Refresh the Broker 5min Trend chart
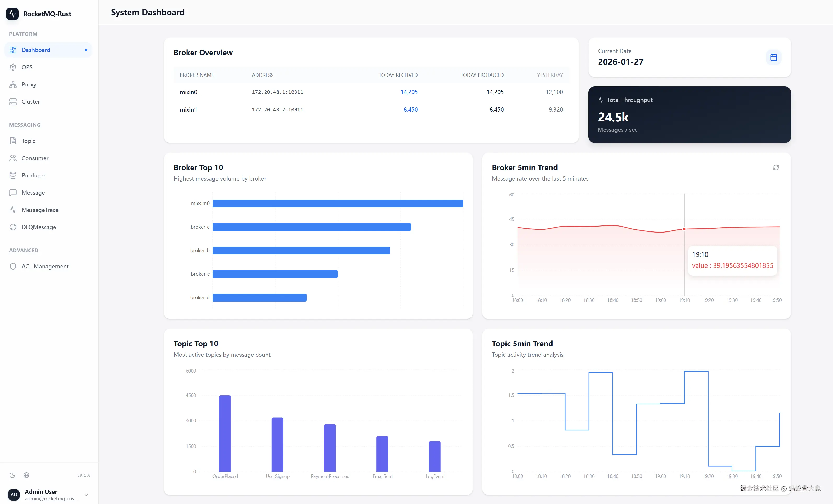This screenshot has width=833, height=504. point(776,168)
